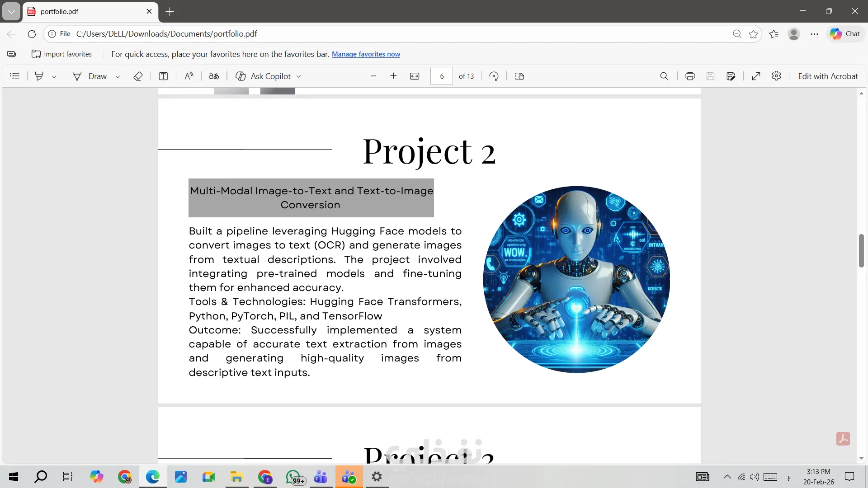
Task: Click the Read aloud icon
Action: pyautogui.click(x=189, y=76)
